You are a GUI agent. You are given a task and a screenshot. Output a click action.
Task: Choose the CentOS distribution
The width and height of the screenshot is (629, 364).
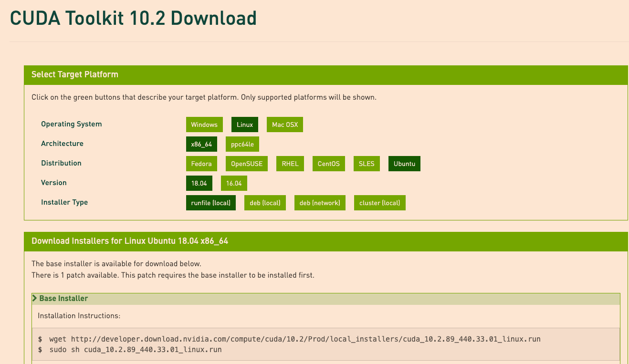pyautogui.click(x=329, y=164)
